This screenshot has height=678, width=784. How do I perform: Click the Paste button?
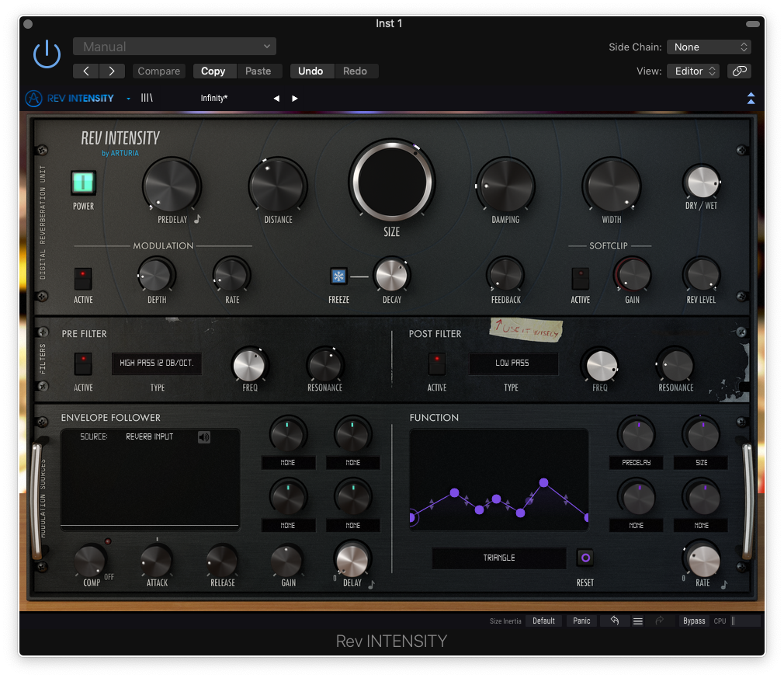point(258,71)
